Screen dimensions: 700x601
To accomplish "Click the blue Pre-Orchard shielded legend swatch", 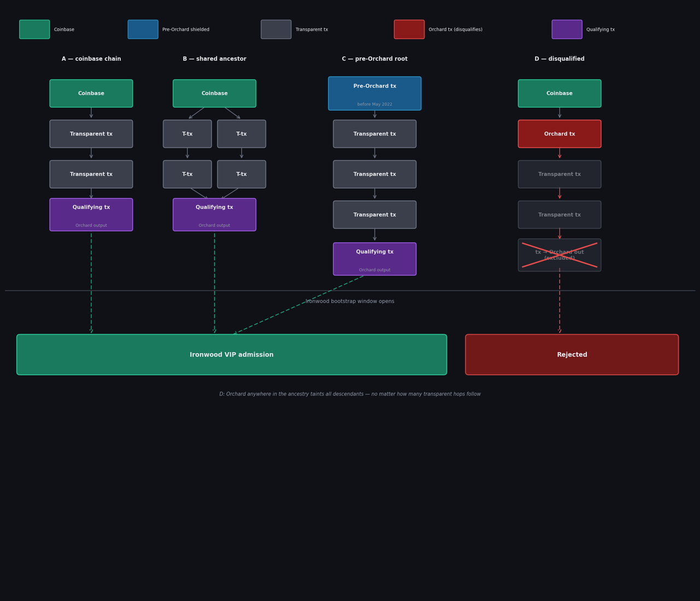I will (143, 30).
